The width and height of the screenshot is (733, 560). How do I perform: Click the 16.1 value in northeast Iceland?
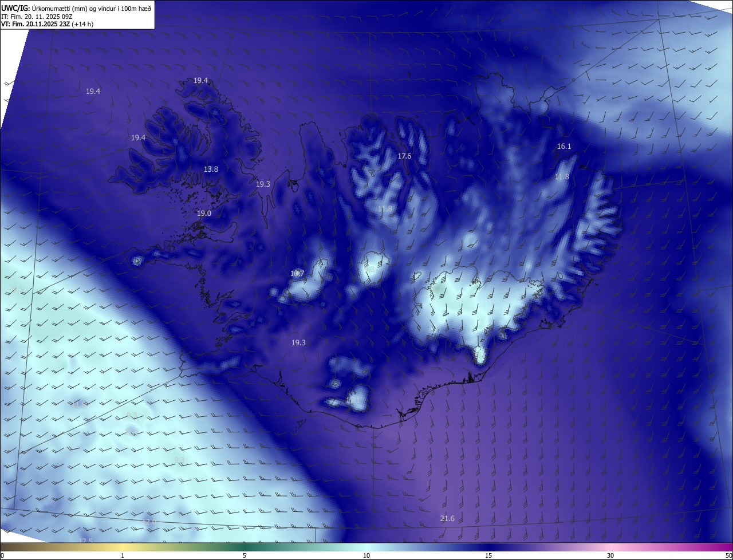pyautogui.click(x=564, y=146)
